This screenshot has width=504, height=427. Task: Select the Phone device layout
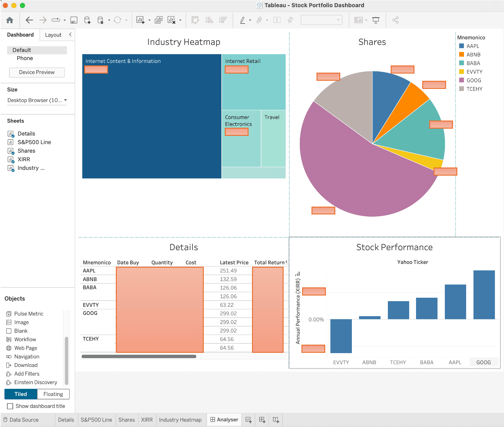point(25,58)
